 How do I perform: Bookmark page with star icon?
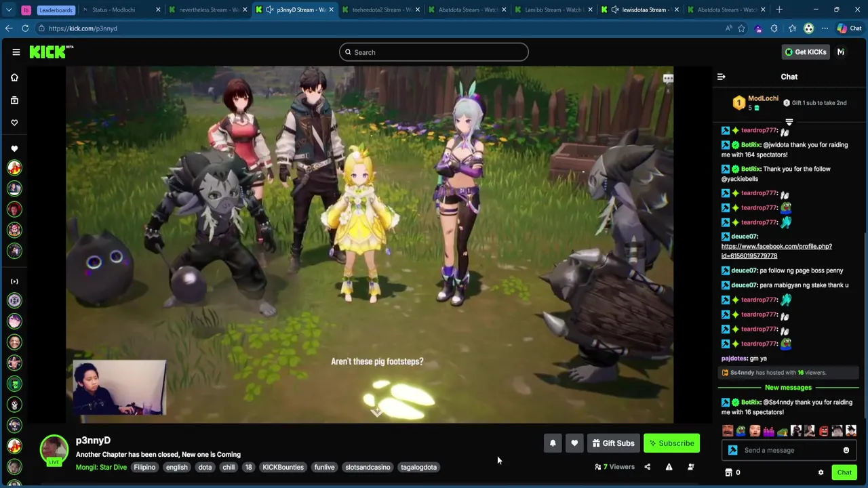741,28
